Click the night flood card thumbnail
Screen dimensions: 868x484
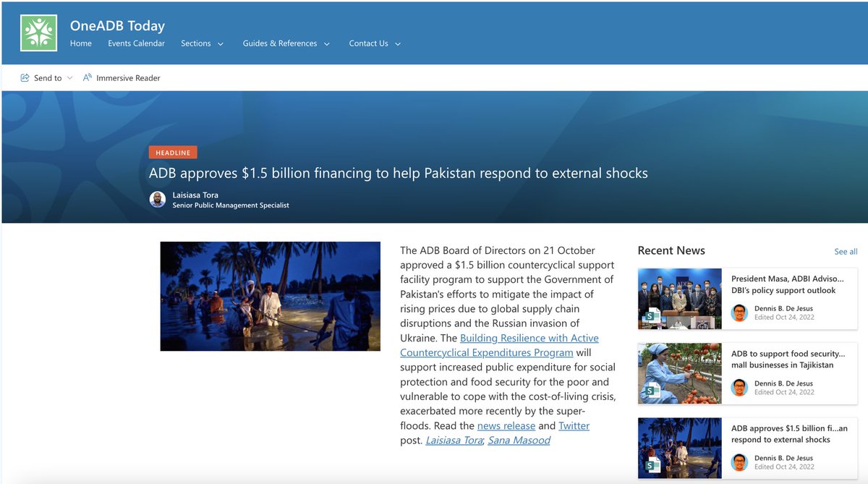680,448
